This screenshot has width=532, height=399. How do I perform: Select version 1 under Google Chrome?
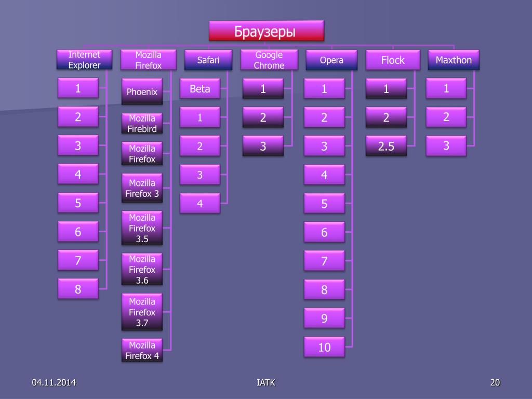pyautogui.click(x=263, y=89)
